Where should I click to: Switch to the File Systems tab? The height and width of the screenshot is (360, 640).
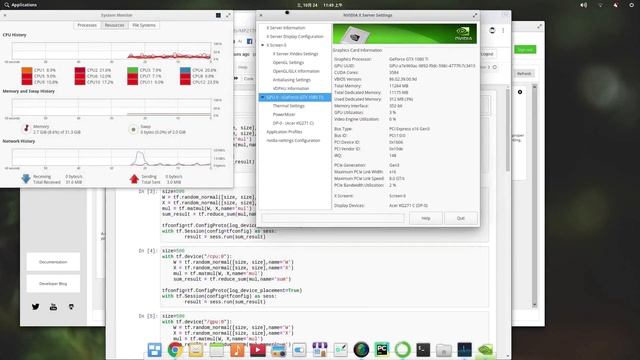(144, 25)
